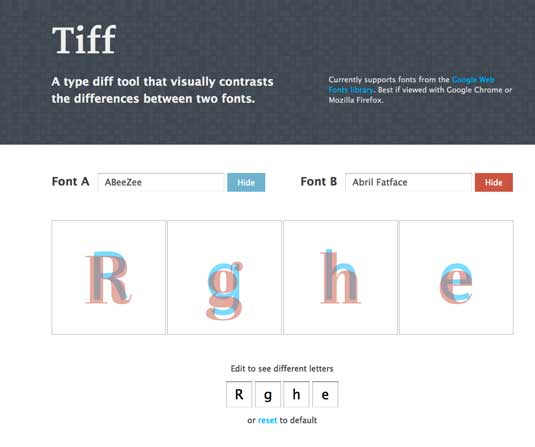Screen dimensions: 535x447
Task: Select the g letter edit box
Action: click(268, 394)
